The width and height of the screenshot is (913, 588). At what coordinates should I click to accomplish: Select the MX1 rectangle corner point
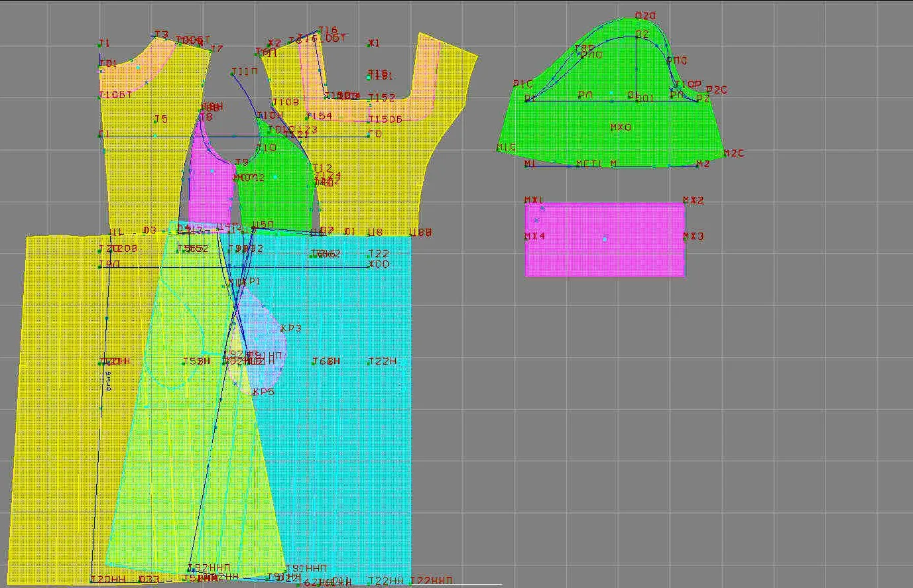point(534,200)
